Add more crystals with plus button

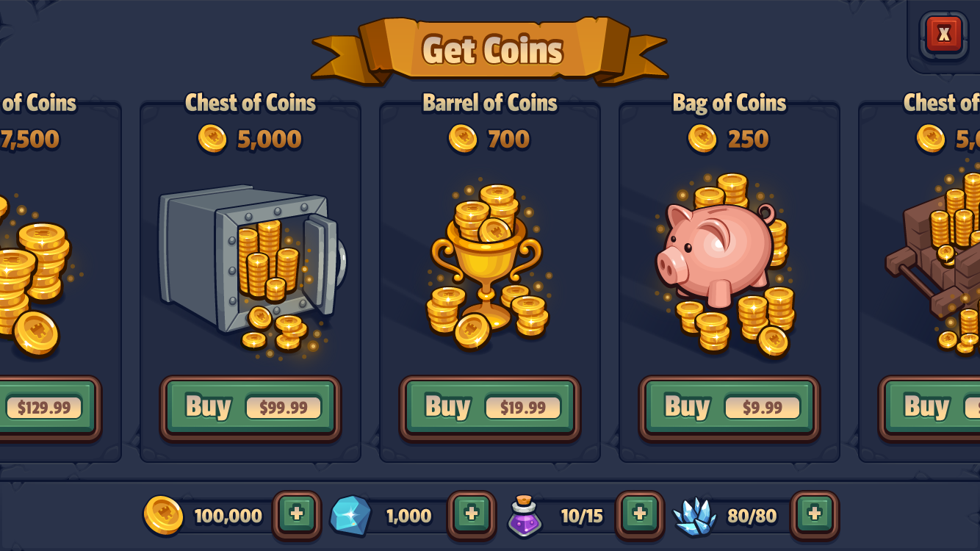tap(815, 514)
